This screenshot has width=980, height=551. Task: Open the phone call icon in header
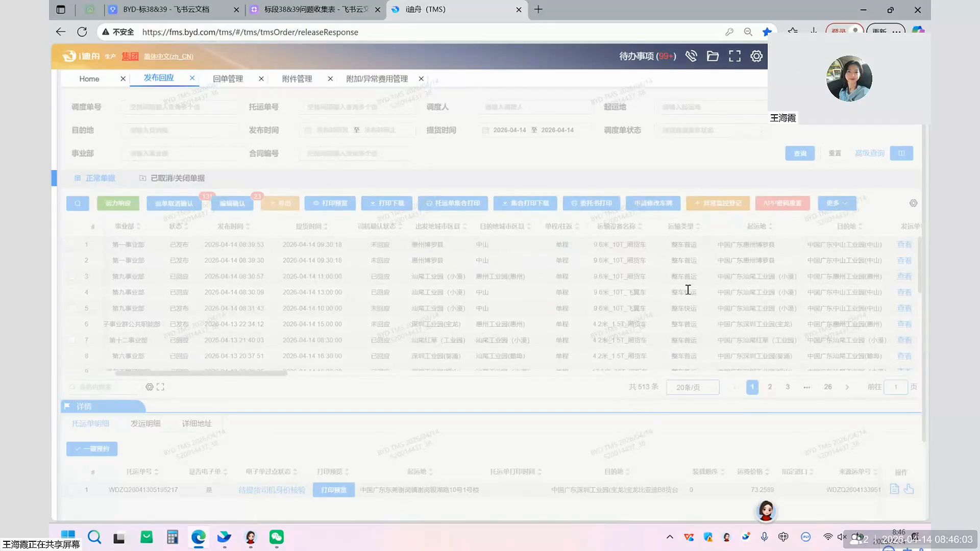[x=691, y=56]
